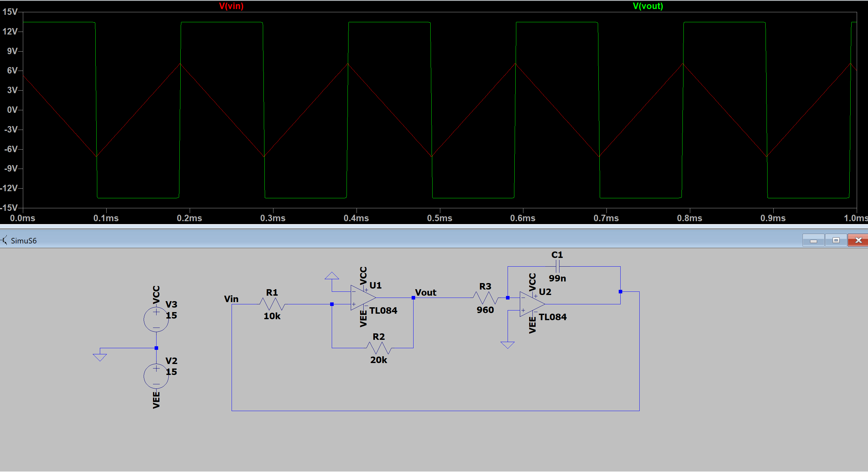This screenshot has height=472, width=868.
Task: Close the SimuS6 schematic window
Action: (858, 240)
